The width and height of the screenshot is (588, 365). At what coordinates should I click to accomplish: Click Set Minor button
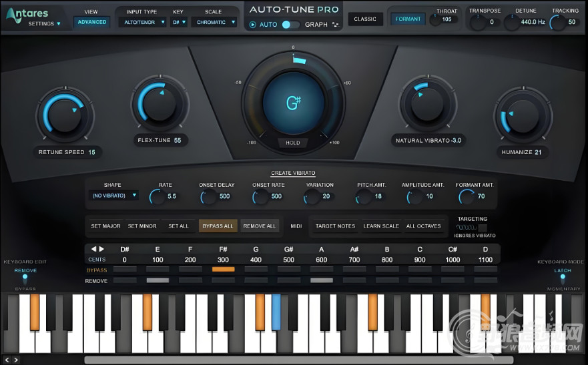[x=142, y=226]
